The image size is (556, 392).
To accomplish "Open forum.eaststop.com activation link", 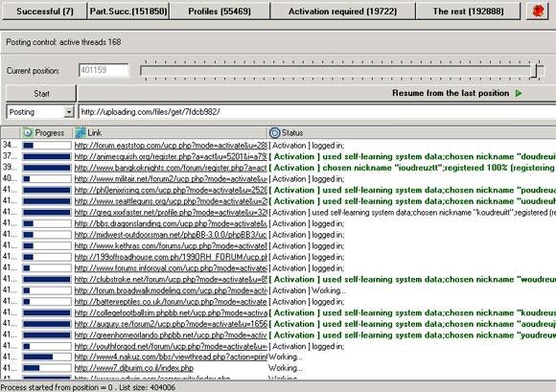I will tap(171, 146).
